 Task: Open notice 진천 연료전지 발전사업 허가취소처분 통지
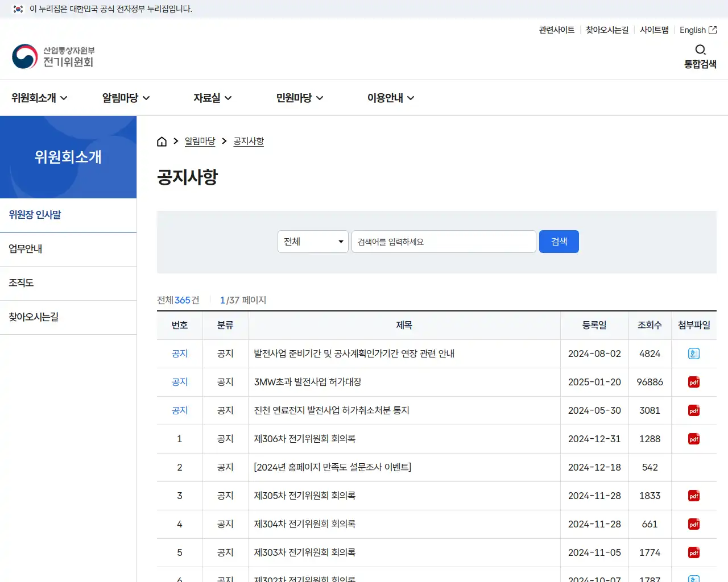(x=331, y=410)
